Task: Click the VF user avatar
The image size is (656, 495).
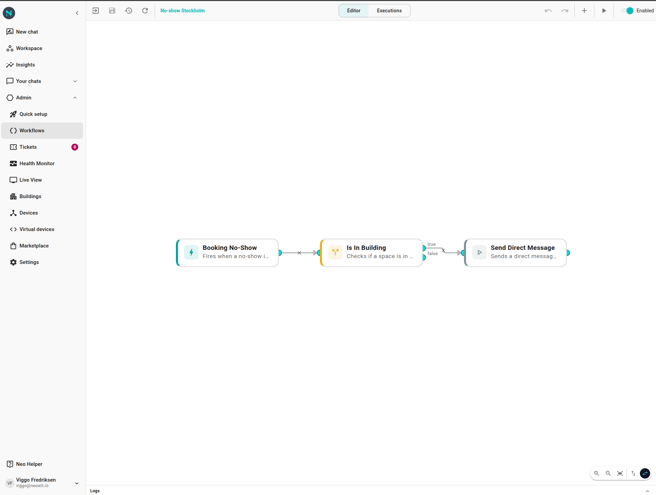Action: (x=10, y=483)
